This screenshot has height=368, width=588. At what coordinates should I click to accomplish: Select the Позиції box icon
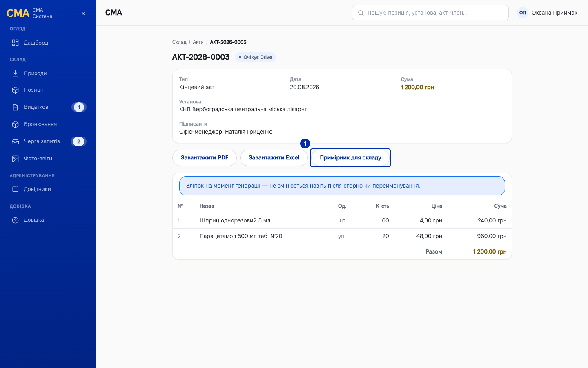pyautogui.click(x=15, y=90)
